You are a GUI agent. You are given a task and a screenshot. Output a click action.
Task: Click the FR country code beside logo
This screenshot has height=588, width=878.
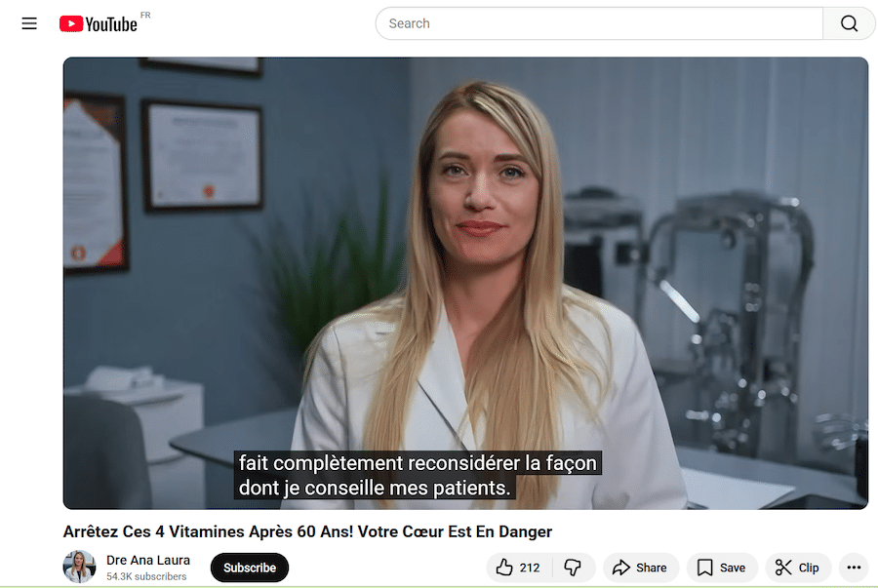point(145,16)
